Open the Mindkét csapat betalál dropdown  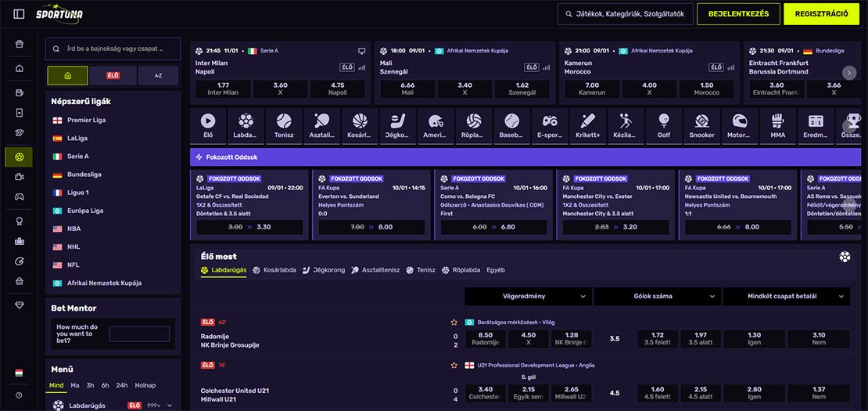[x=786, y=297]
